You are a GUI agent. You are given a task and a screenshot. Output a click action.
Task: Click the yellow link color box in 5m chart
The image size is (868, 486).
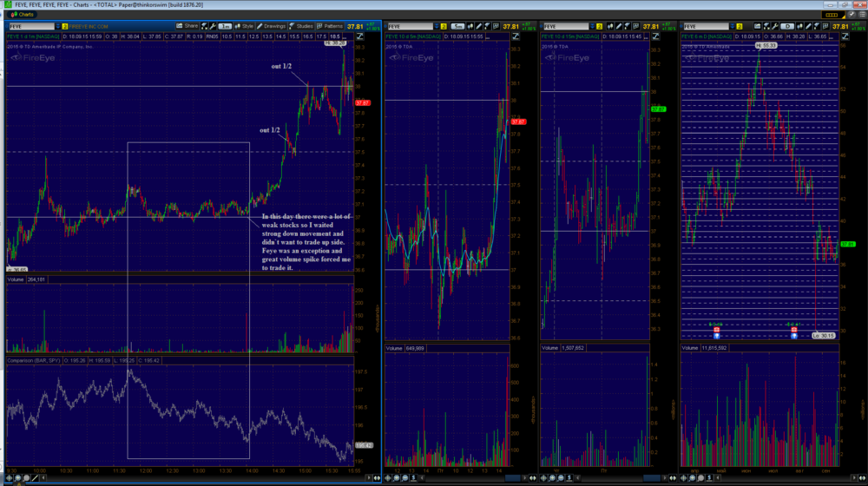pos(444,27)
